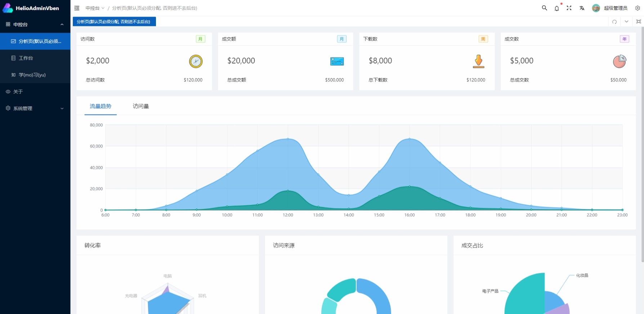This screenshot has width=644, height=314.
Task: Click the blue 月 tag on 成交额
Action: coord(342,39)
